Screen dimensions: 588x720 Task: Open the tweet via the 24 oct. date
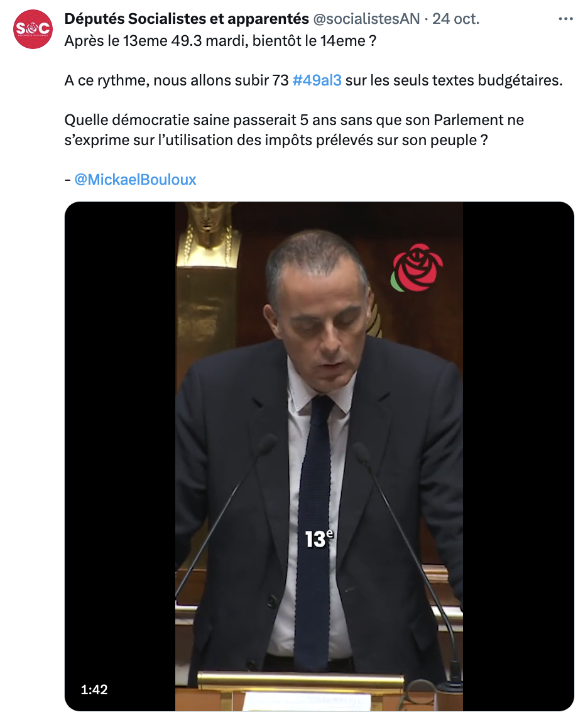pyautogui.click(x=456, y=19)
